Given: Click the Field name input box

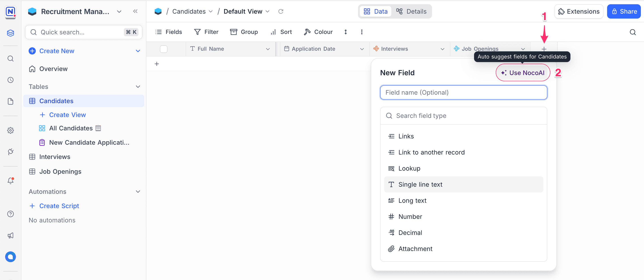Looking at the screenshot, I should pyautogui.click(x=463, y=93).
